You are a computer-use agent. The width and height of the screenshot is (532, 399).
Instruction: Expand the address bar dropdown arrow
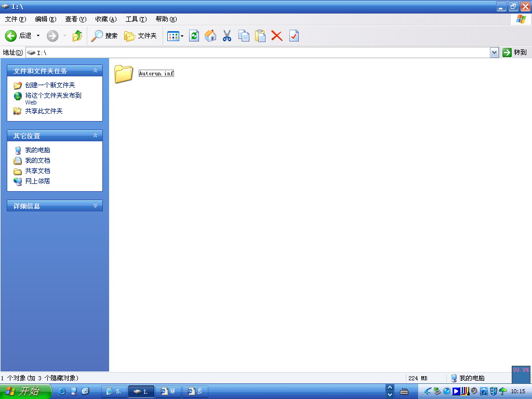[x=495, y=52]
